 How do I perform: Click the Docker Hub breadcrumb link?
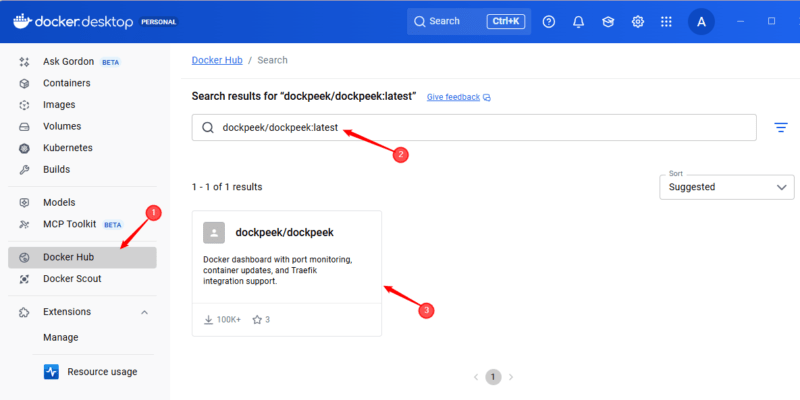click(x=217, y=60)
